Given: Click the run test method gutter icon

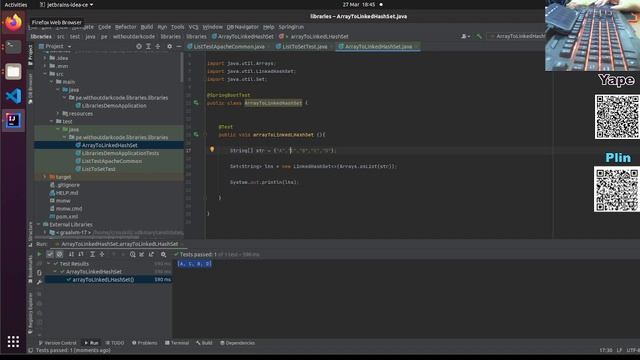Looking at the screenshot, I should pos(196,134).
